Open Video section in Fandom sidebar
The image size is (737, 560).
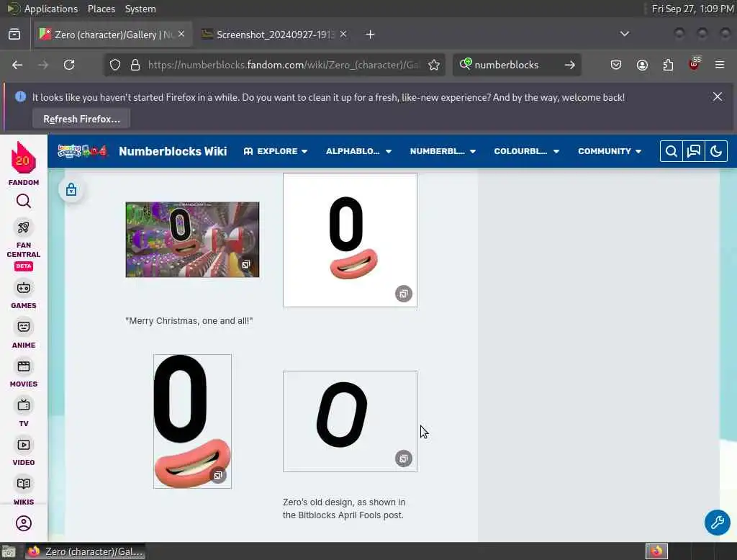point(24,452)
